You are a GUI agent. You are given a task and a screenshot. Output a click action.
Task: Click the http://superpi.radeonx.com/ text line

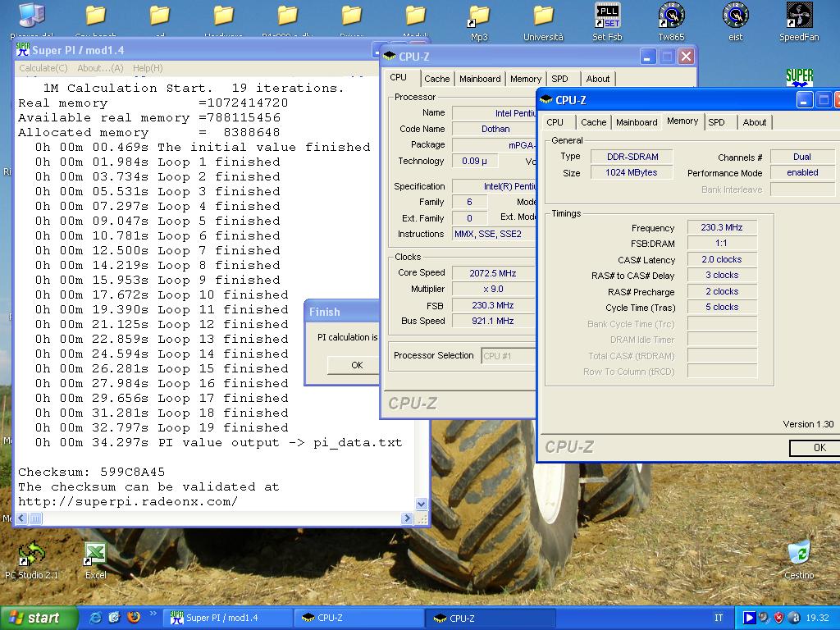128,502
